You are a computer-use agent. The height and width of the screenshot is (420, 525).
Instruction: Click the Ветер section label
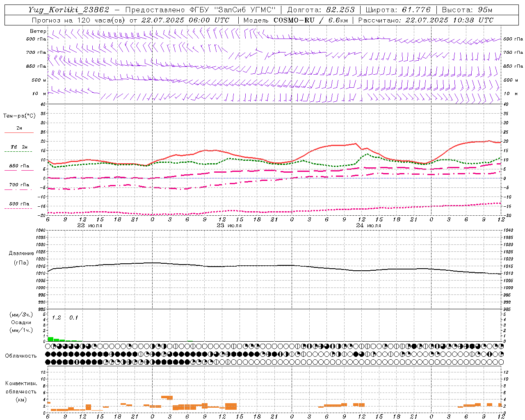point(38,31)
